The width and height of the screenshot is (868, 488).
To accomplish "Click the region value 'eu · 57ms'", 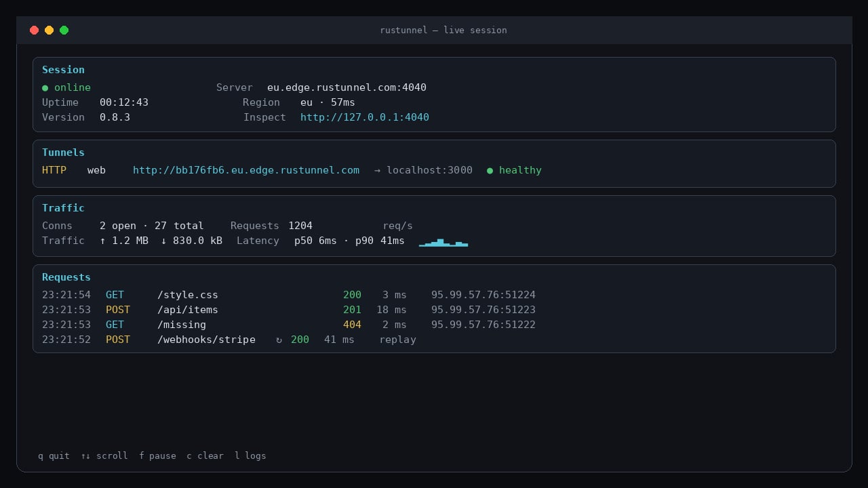I will pyautogui.click(x=328, y=102).
